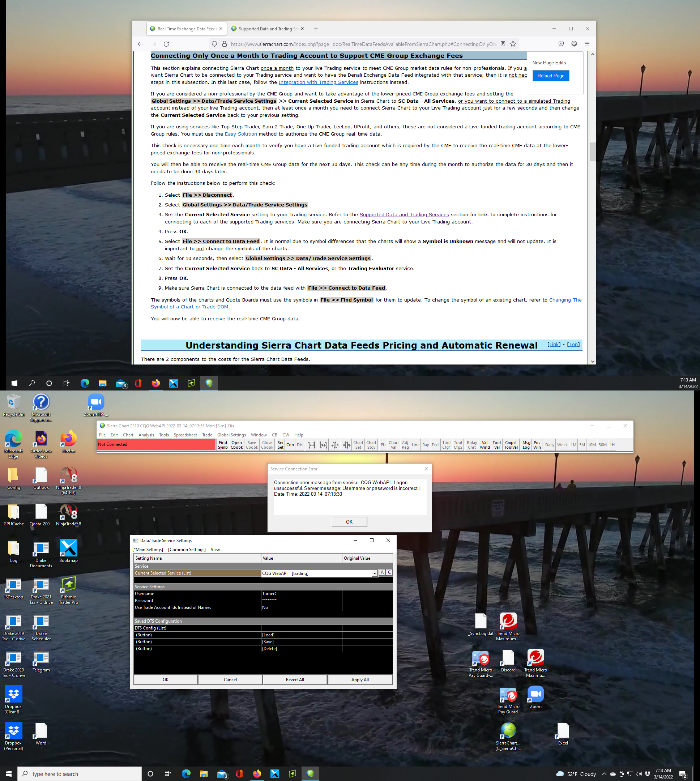
Task: Select the Line drawing tool
Action: coord(415,445)
